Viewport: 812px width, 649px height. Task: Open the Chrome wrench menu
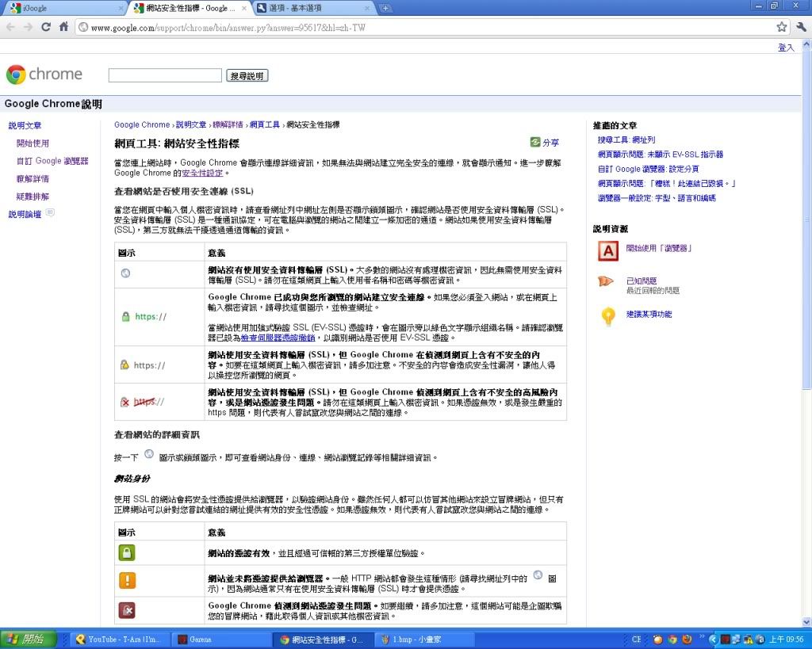[x=801, y=27]
